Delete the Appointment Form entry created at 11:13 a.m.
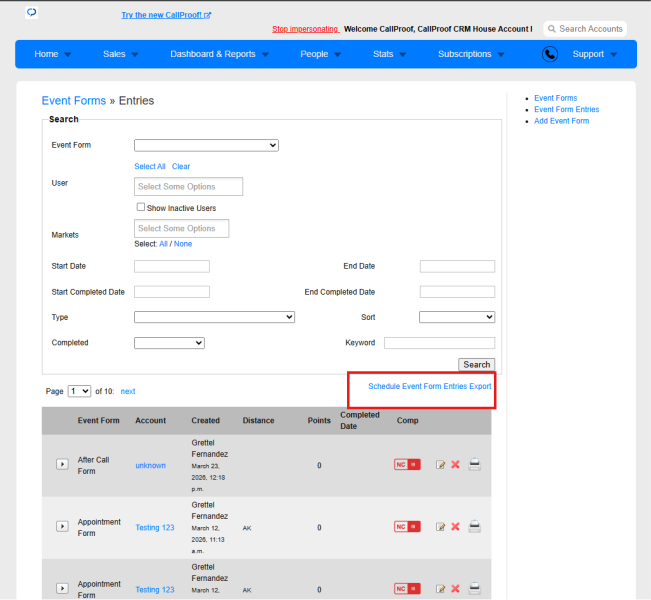Viewport: 651px width, 600px height. pos(455,527)
